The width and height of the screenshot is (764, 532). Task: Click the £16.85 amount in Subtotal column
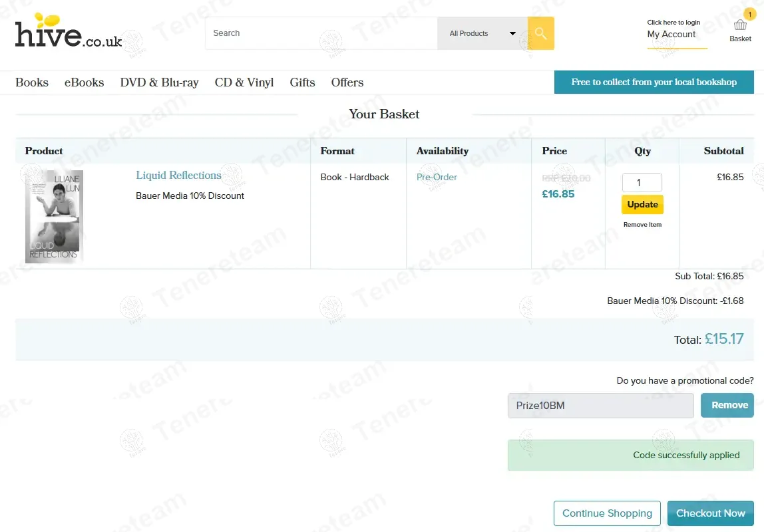(730, 177)
